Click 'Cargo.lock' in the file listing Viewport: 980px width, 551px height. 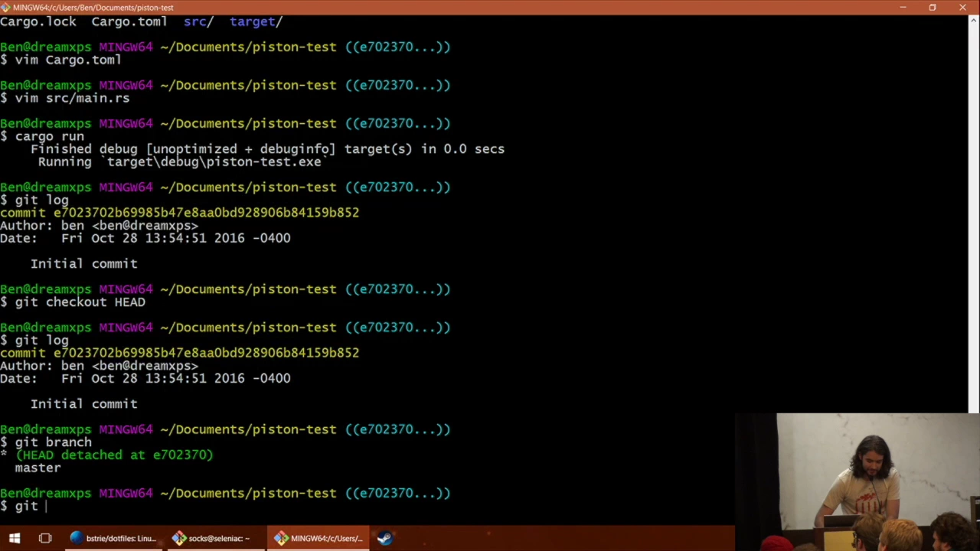tap(38, 21)
